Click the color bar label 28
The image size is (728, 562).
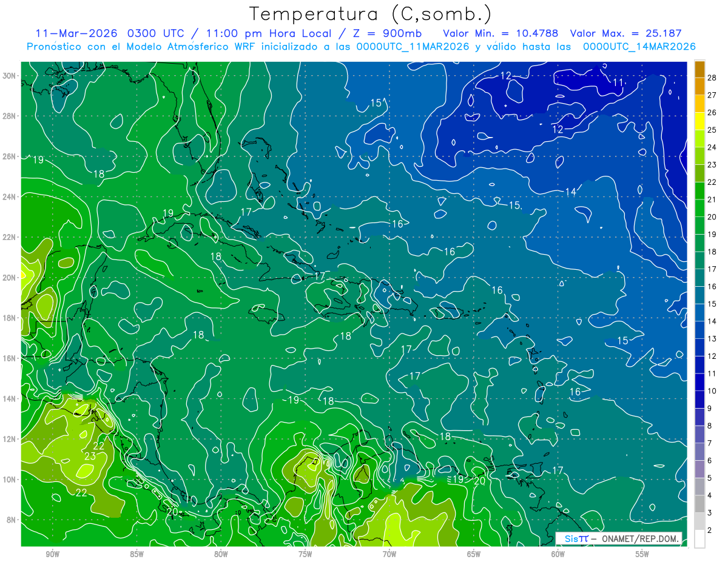tap(712, 78)
